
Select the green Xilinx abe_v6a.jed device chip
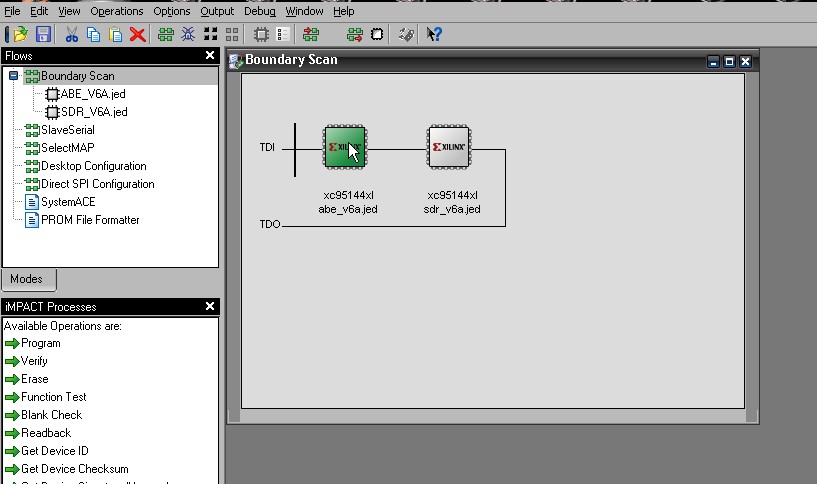click(345, 147)
